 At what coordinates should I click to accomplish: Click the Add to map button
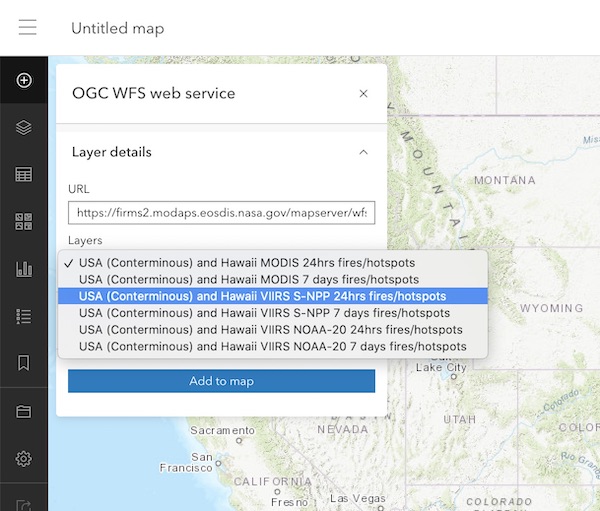(x=222, y=381)
